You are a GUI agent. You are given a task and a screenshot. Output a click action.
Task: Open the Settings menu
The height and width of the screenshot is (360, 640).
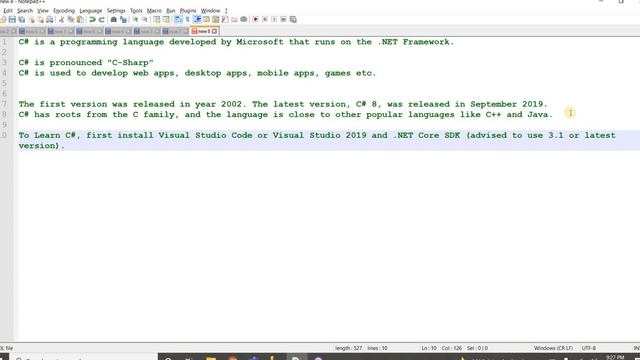click(x=116, y=11)
